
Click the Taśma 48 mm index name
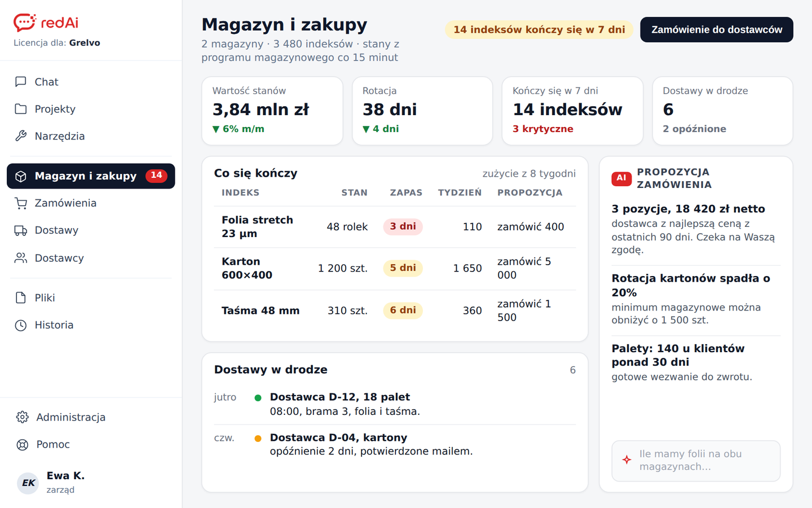[261, 310]
